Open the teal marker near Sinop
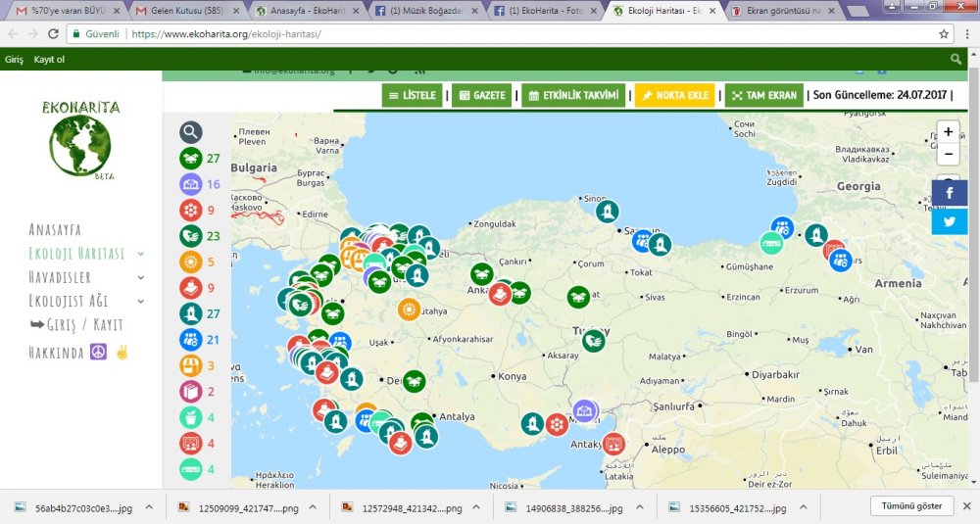Image resolution: width=980 pixels, height=524 pixels. [x=607, y=212]
